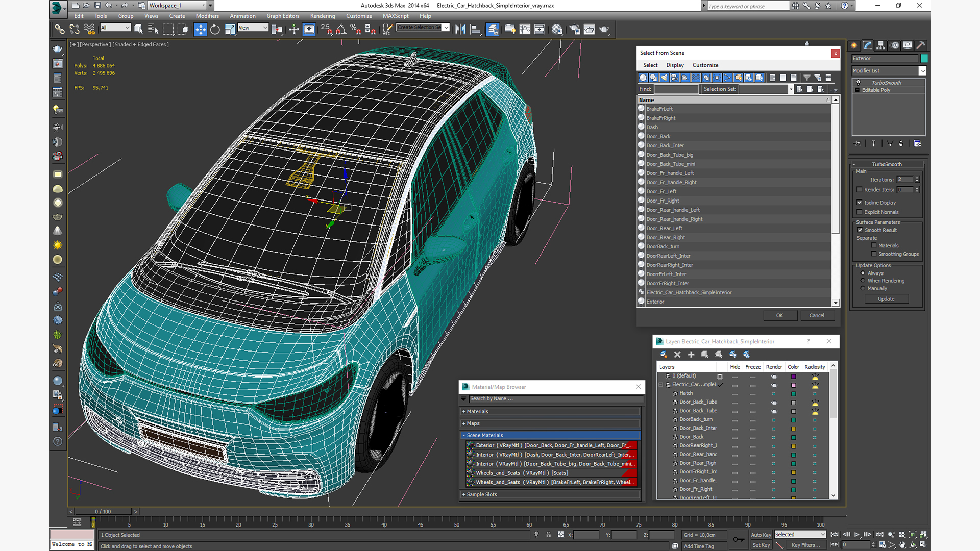Screen dimensions: 980x551
Task: Enable Separate by Materials checkbox
Action: [x=874, y=246]
